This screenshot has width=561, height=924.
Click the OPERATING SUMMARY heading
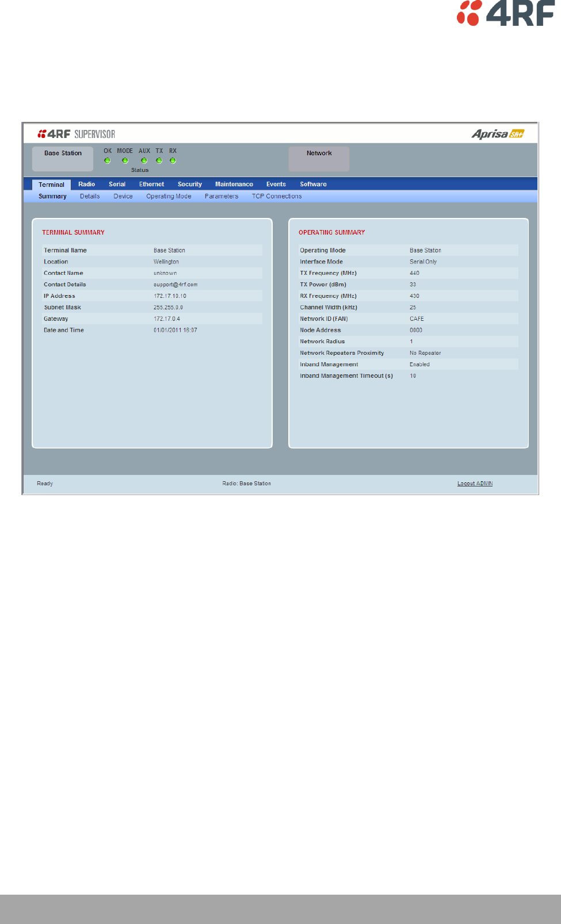tap(331, 232)
